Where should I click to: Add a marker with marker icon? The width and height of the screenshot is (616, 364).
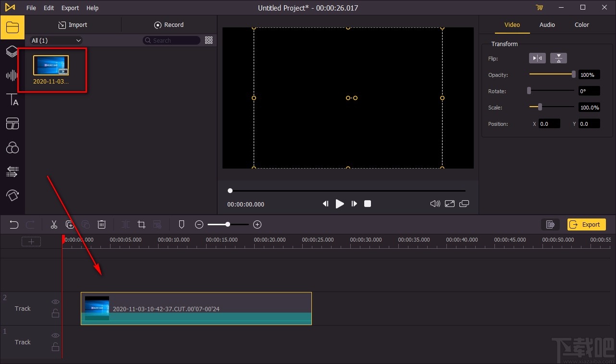[x=182, y=224]
